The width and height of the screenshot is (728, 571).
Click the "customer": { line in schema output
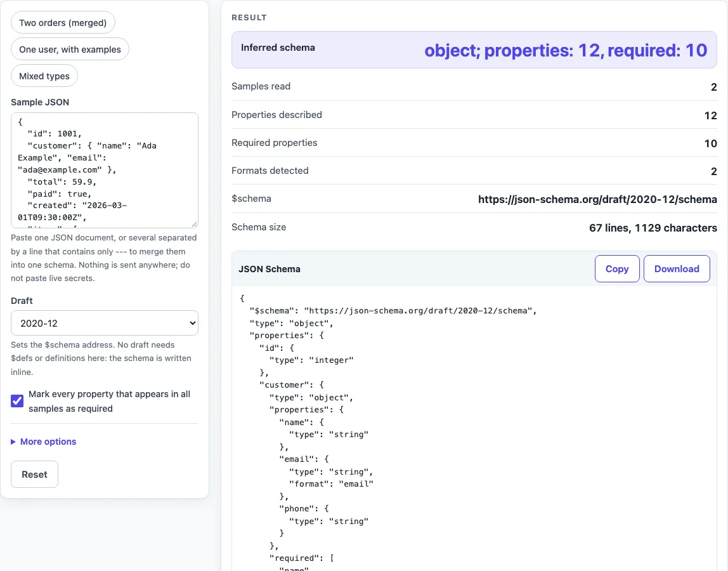click(292, 384)
